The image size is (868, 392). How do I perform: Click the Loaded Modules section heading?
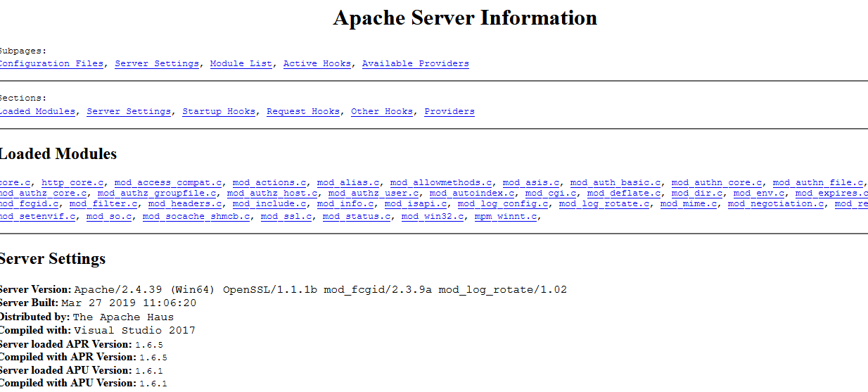click(x=58, y=154)
